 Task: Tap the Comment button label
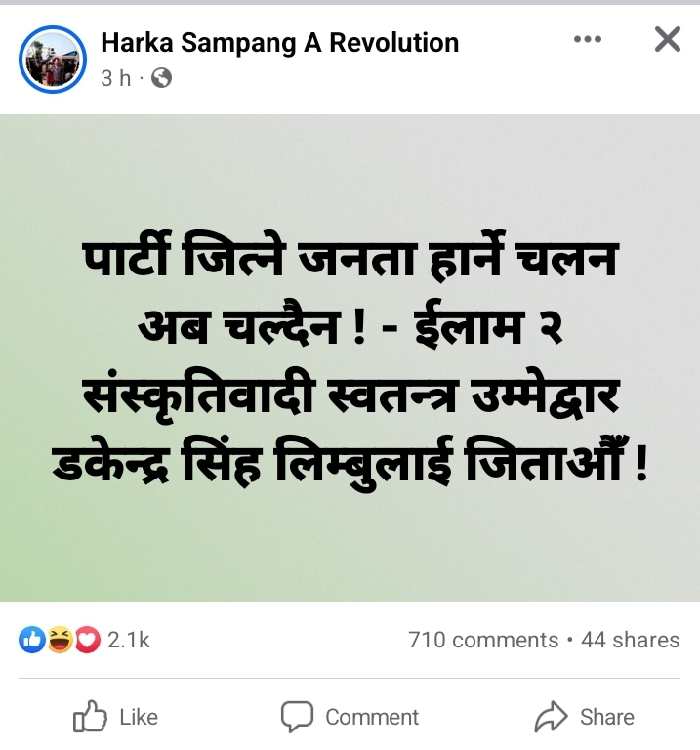coord(372,718)
